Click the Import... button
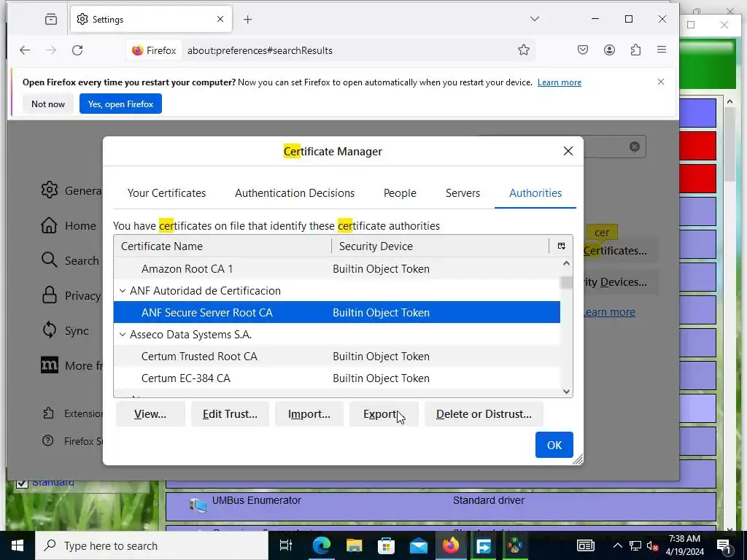747x560 pixels. point(309,414)
